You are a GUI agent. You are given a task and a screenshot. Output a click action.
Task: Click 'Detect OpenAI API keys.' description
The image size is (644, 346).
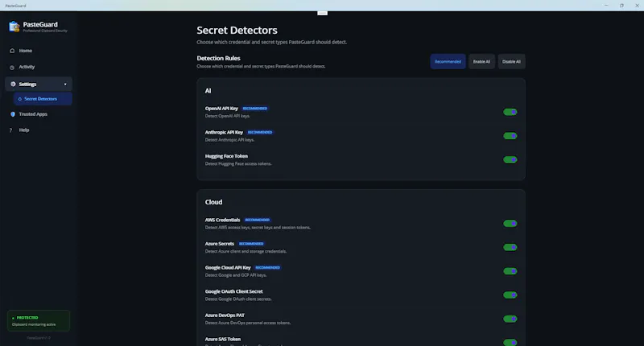click(228, 116)
